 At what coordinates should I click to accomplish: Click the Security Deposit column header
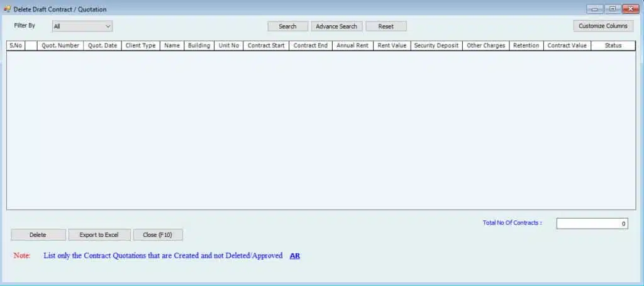click(436, 46)
